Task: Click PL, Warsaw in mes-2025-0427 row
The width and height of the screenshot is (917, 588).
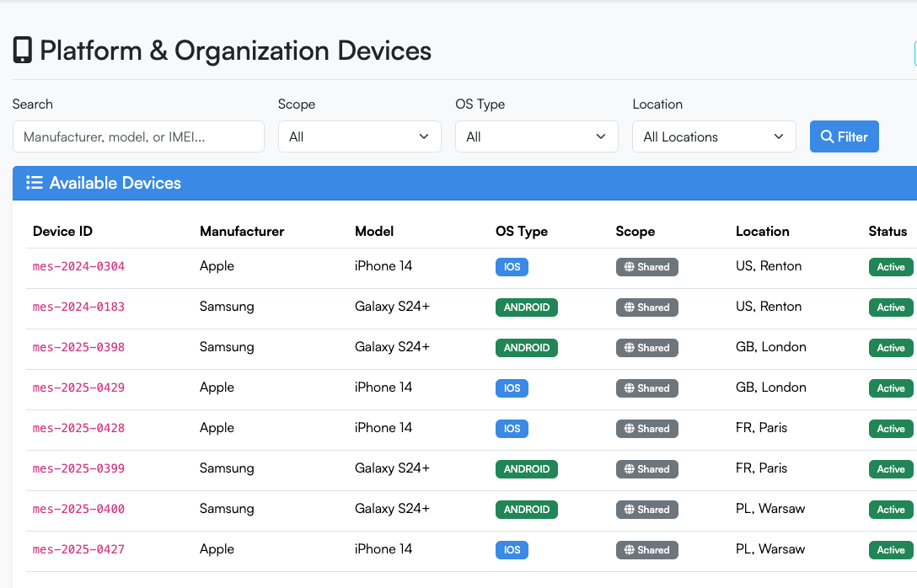Action: [770, 548]
